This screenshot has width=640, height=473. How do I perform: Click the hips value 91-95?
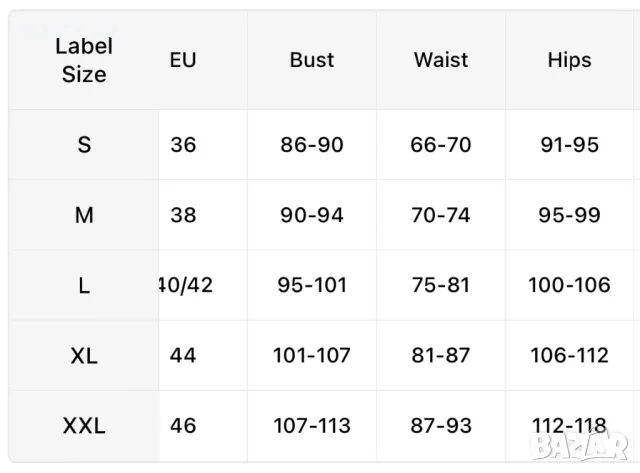click(569, 145)
